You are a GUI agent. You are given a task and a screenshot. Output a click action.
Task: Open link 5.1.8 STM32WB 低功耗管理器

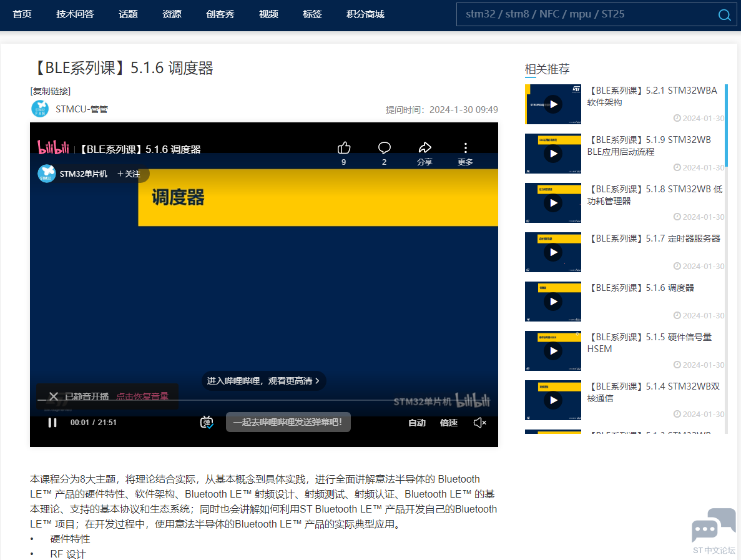click(655, 195)
